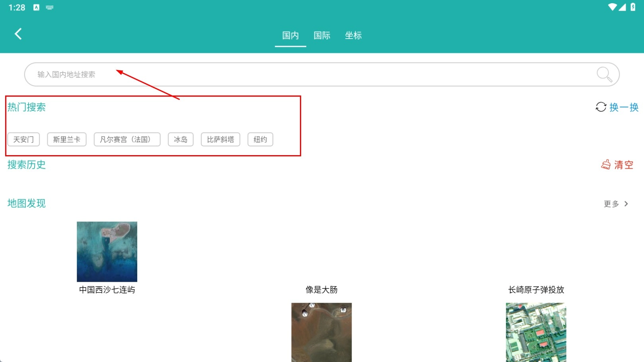644x362 pixels.
Task: Select the 天安门 hot search tag
Action: [x=23, y=140]
